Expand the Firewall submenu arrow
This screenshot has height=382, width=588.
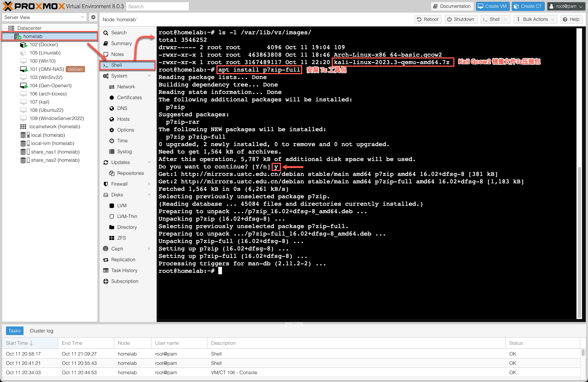pos(149,184)
